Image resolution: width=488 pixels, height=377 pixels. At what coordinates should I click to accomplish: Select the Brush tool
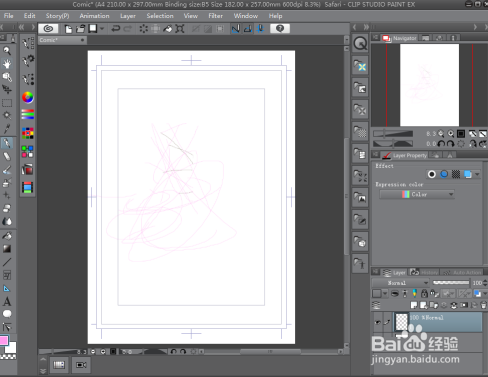[7, 170]
